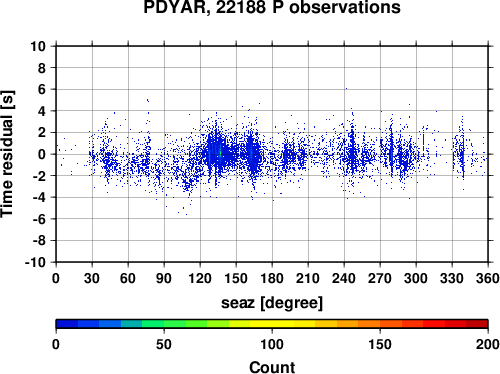Click y-axis tick label '-4'
The height and width of the screenshot is (374, 500).
click(x=39, y=198)
